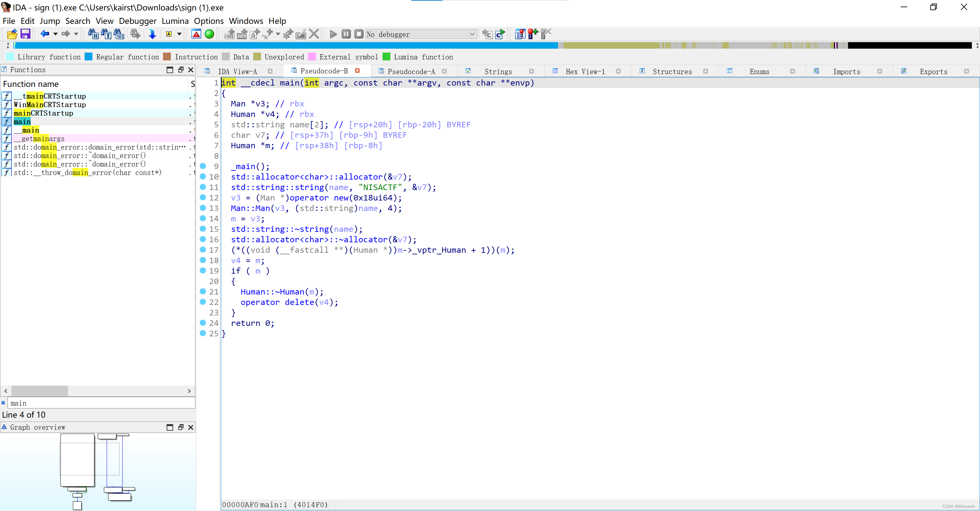
Task: Open the No debugger selector
Action: 420,34
